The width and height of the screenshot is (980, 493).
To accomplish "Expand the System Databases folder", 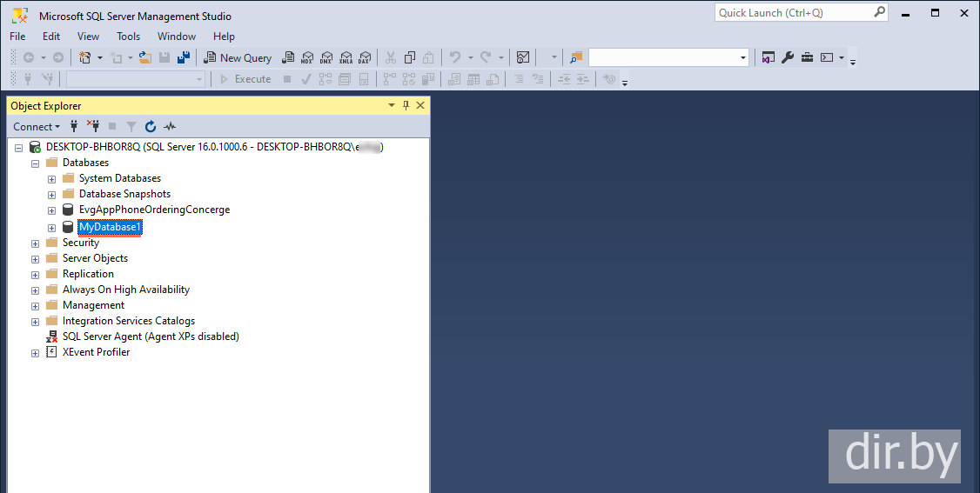I will (51, 179).
